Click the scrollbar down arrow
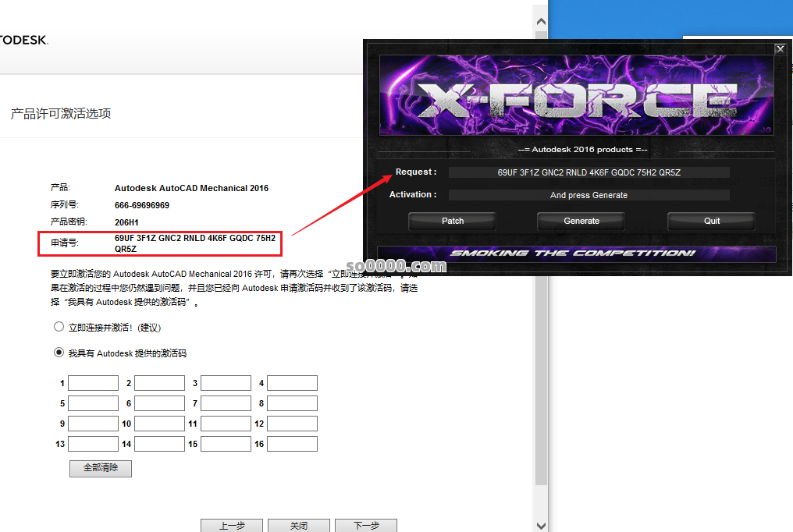 coord(541,525)
